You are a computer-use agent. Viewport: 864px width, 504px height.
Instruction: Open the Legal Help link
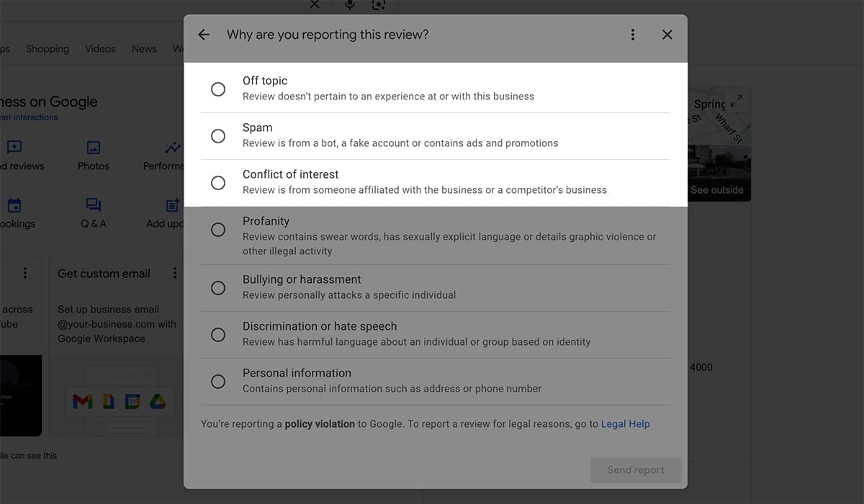(625, 423)
